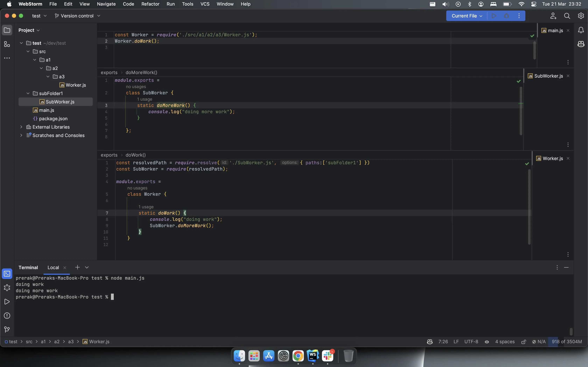Open the Problems tool window icon
Viewport: 588px width, 367px height.
tap(7, 316)
